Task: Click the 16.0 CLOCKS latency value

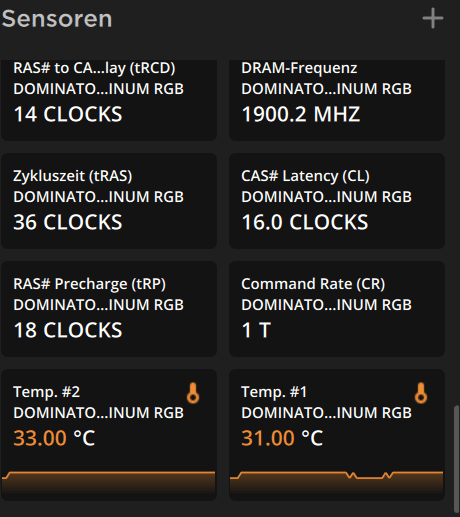Action: coord(305,222)
